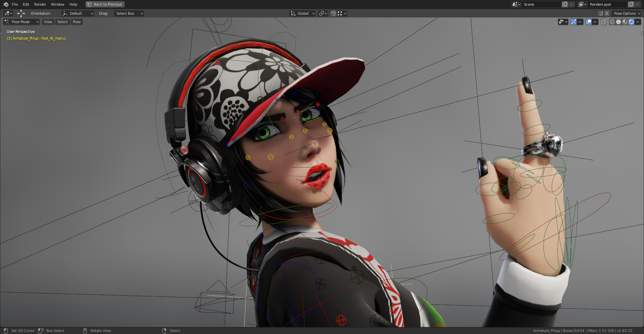This screenshot has width=644, height=334.
Task: Click the Back to Previous button
Action: tap(105, 4)
